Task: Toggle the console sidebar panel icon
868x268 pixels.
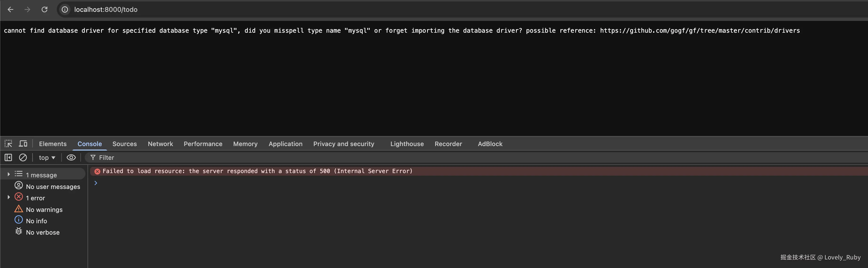Action: click(9, 157)
